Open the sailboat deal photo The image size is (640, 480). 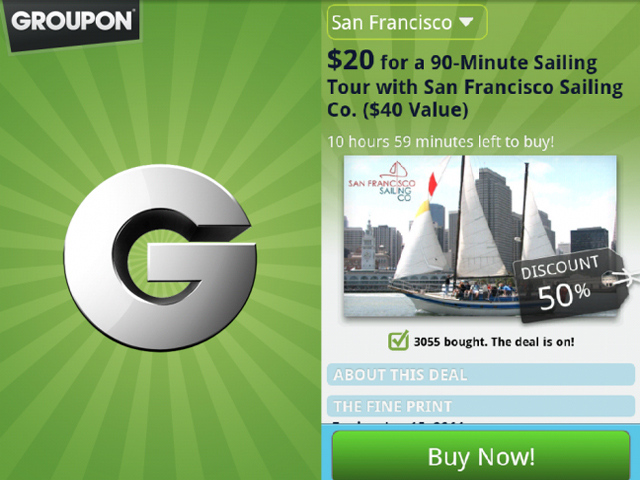tap(480, 236)
